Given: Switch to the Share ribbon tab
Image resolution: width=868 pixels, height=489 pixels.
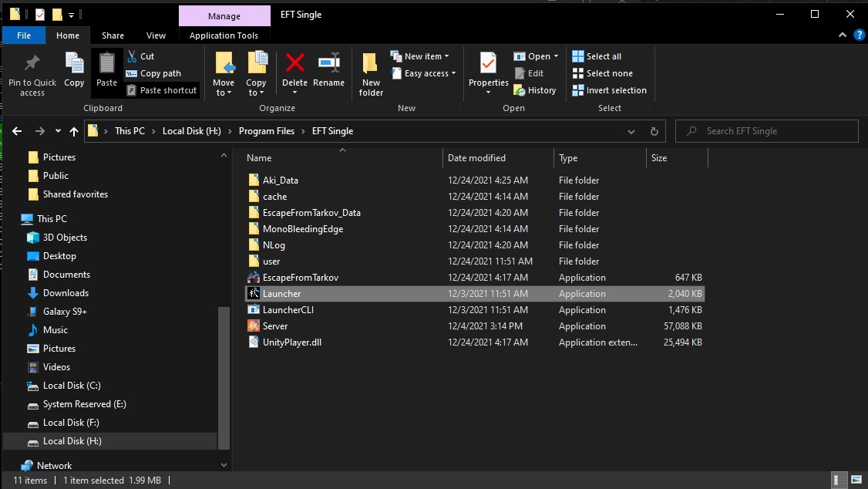Looking at the screenshot, I should click(113, 35).
